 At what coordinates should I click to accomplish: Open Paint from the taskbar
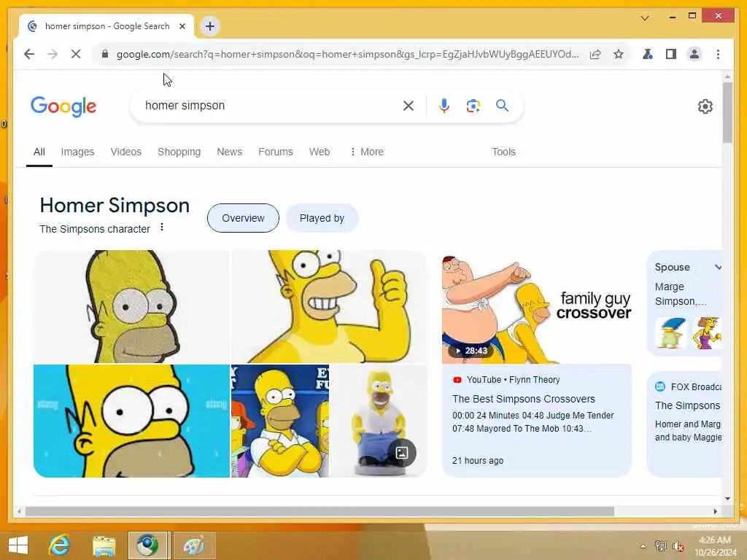[194, 545]
